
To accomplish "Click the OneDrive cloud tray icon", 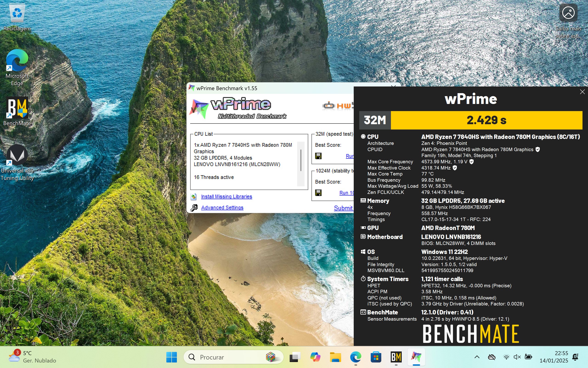I will (x=492, y=357).
